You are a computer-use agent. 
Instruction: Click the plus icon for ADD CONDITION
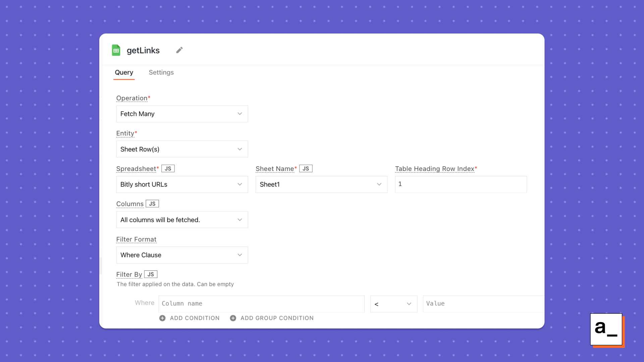point(162,318)
